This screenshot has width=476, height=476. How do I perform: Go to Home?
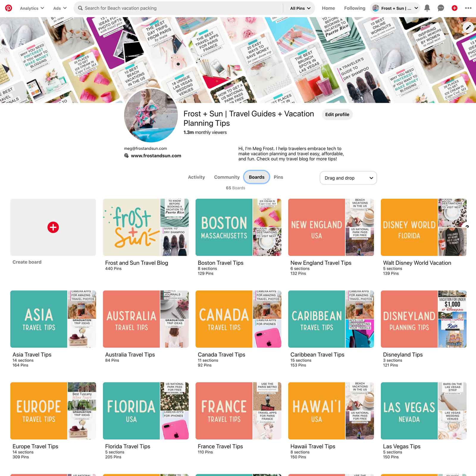(x=328, y=8)
